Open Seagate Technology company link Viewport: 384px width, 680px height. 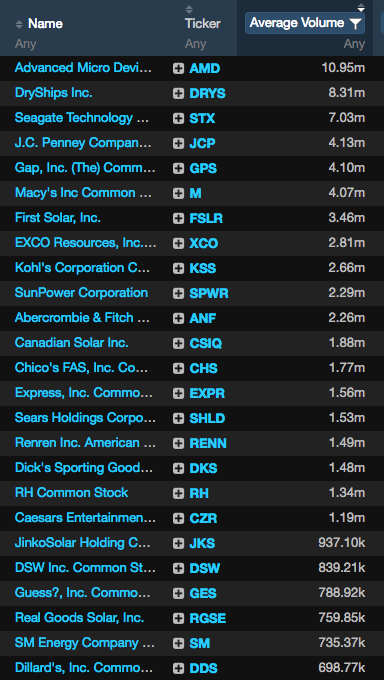click(82, 118)
